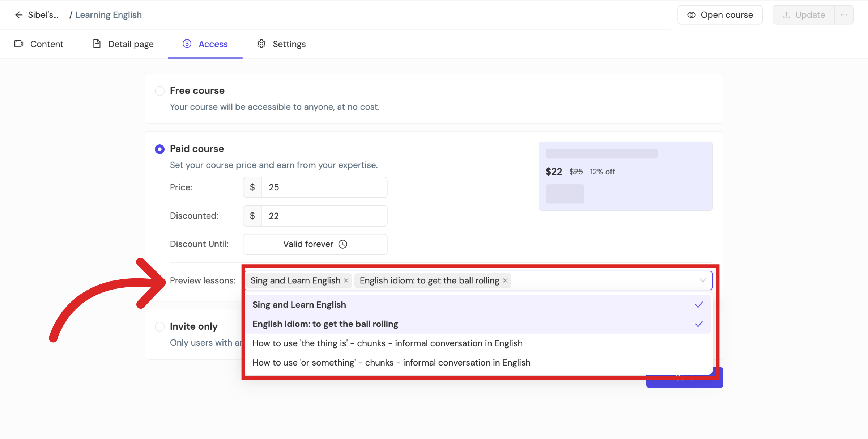This screenshot has height=439, width=868.
Task: Click the dollar sign prefix of Price field
Action: (252, 187)
